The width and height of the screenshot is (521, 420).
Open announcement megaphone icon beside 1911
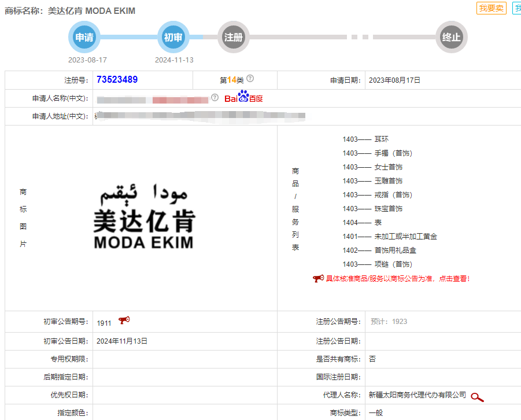click(124, 320)
